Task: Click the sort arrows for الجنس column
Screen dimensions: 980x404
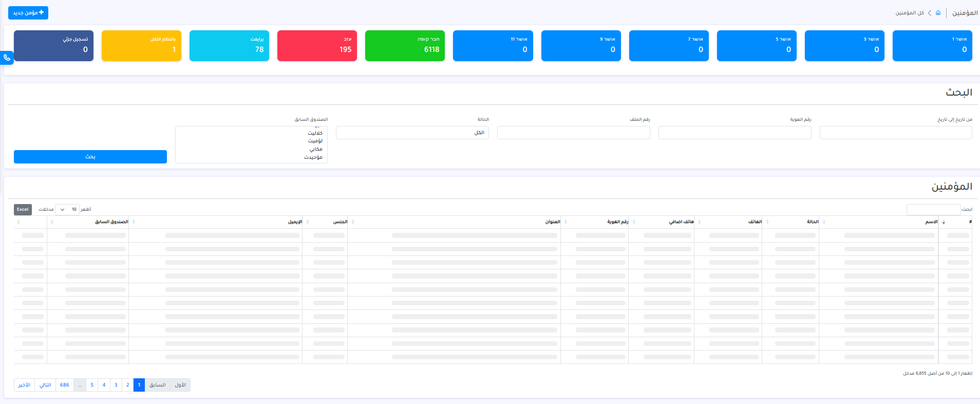Action: point(353,222)
